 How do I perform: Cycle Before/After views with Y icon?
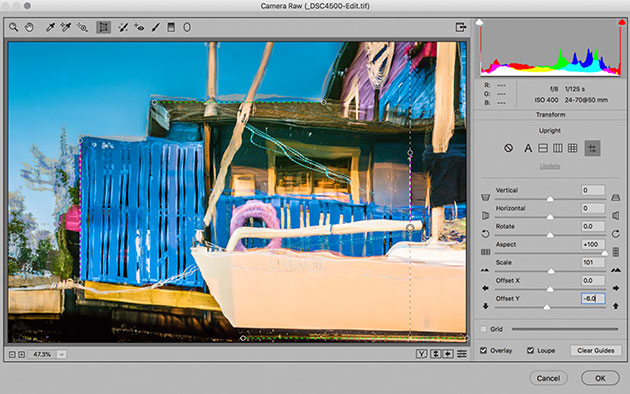pyautogui.click(x=421, y=354)
